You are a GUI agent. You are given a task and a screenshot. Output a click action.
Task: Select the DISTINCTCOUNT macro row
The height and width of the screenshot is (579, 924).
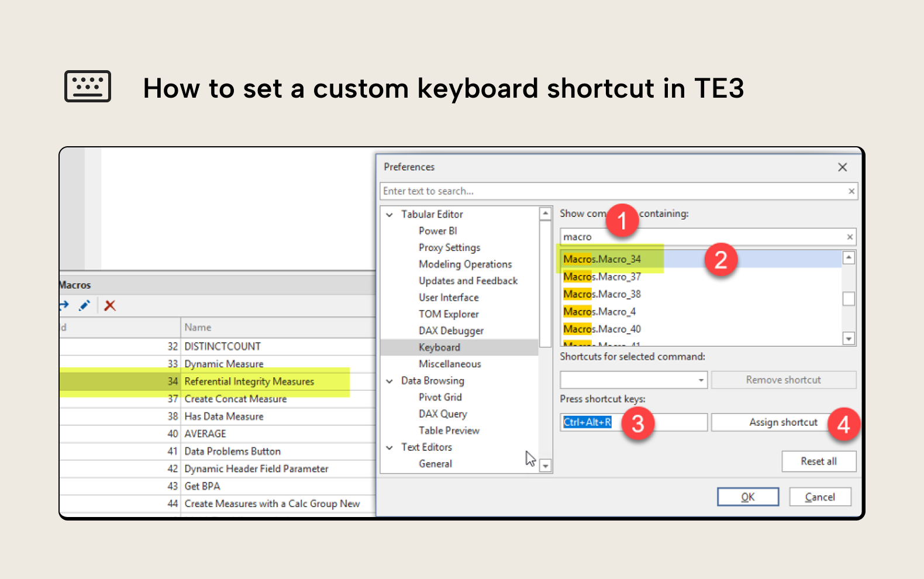218,346
